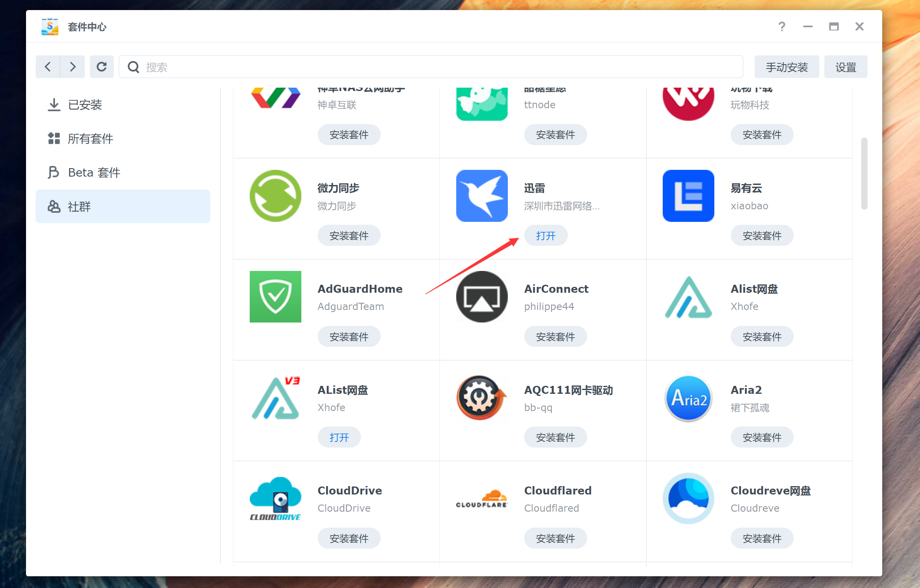The image size is (920, 588).
Task: Click the AList网盘 V3 icon
Action: click(275, 398)
